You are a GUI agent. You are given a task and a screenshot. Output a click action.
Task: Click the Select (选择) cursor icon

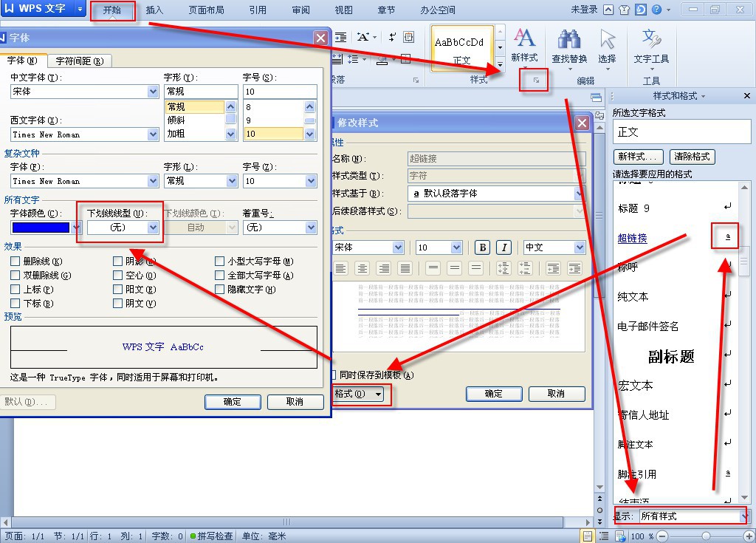tap(607, 39)
